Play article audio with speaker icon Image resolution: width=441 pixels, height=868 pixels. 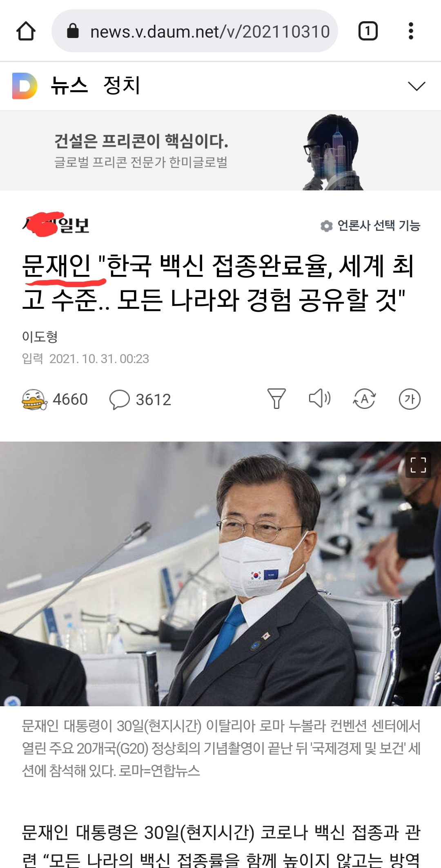pos(320,398)
